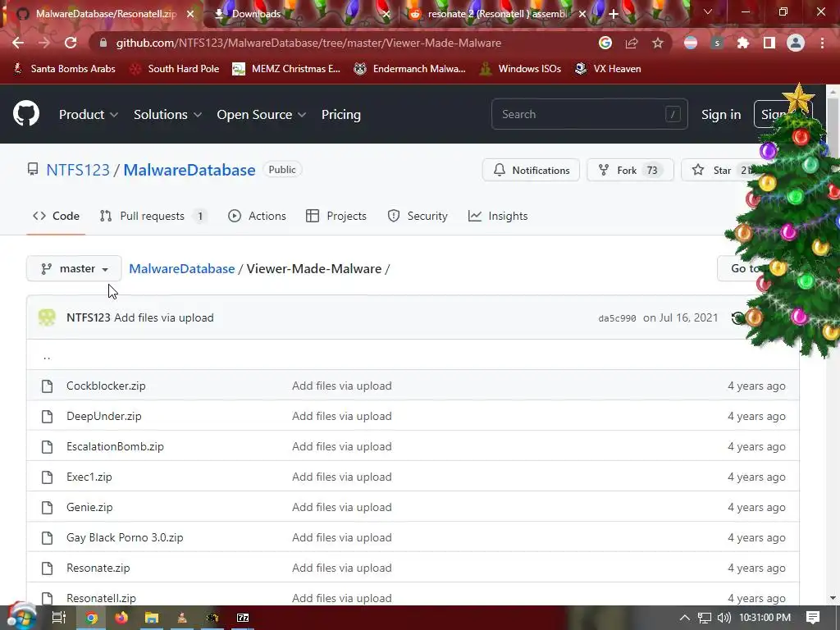Open the Pull requests tab

click(153, 216)
